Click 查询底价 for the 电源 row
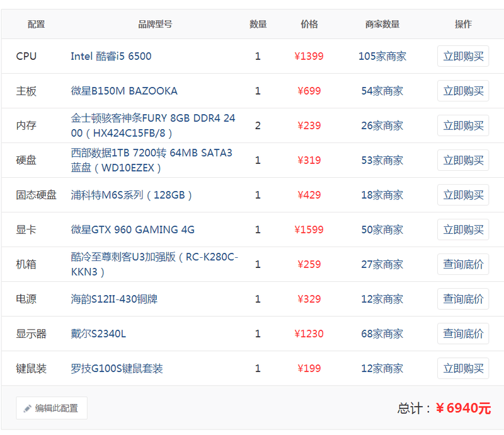The image size is (504, 435). (x=463, y=299)
